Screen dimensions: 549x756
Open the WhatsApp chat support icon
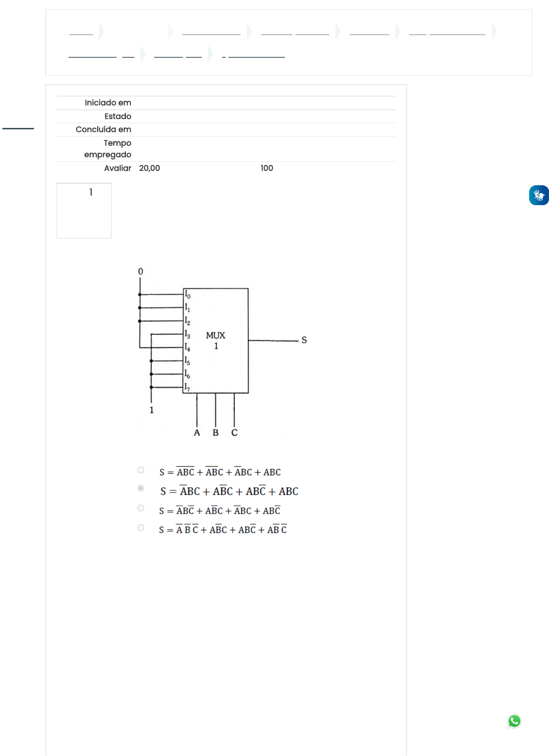pos(514,721)
